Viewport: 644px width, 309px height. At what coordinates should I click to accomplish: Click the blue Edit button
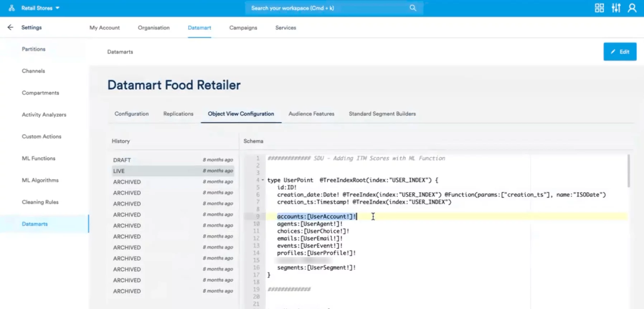(620, 52)
